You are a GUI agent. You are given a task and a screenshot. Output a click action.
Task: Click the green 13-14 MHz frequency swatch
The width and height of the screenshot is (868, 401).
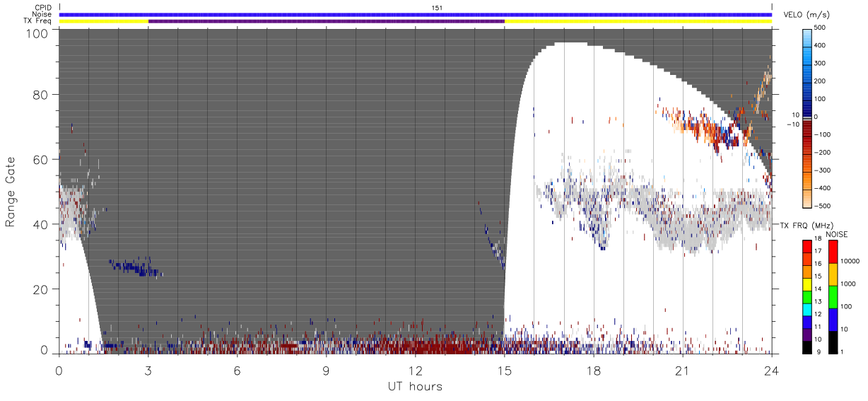[807, 297]
